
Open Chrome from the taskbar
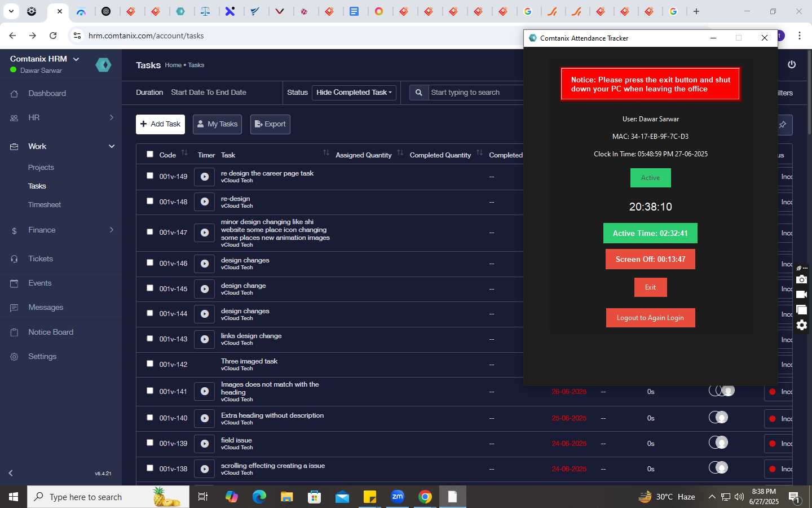(425, 497)
